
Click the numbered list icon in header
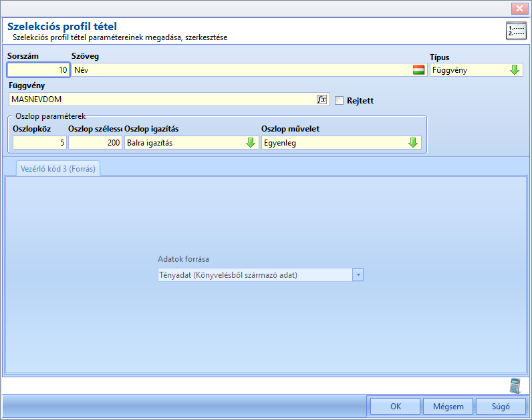[x=516, y=31]
